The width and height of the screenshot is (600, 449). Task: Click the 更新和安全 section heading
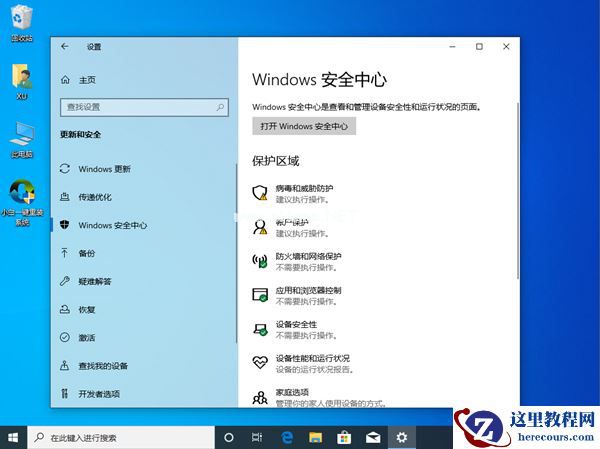(x=81, y=134)
